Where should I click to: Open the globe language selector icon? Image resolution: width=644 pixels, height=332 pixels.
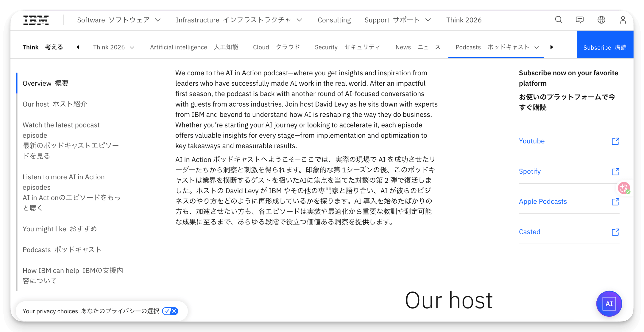point(601,20)
